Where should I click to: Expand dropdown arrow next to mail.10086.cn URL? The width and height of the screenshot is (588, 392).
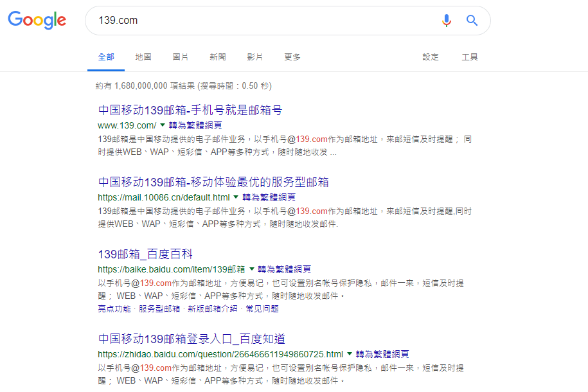236,197
